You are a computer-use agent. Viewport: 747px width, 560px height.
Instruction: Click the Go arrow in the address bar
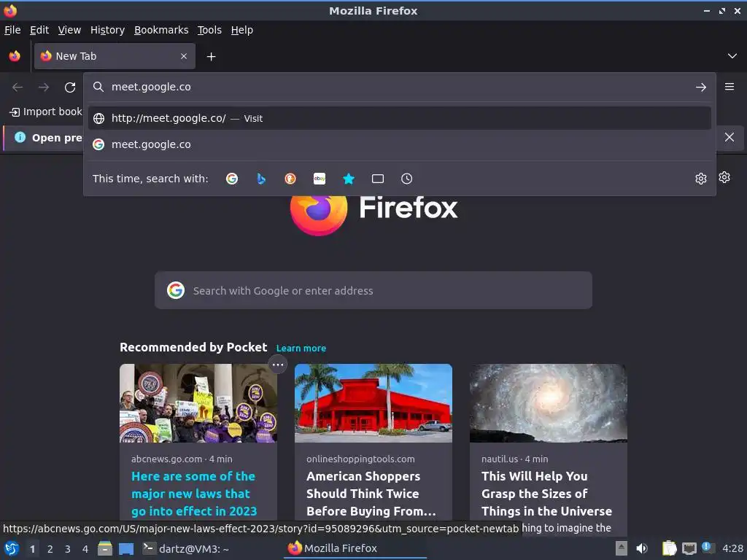[701, 87]
